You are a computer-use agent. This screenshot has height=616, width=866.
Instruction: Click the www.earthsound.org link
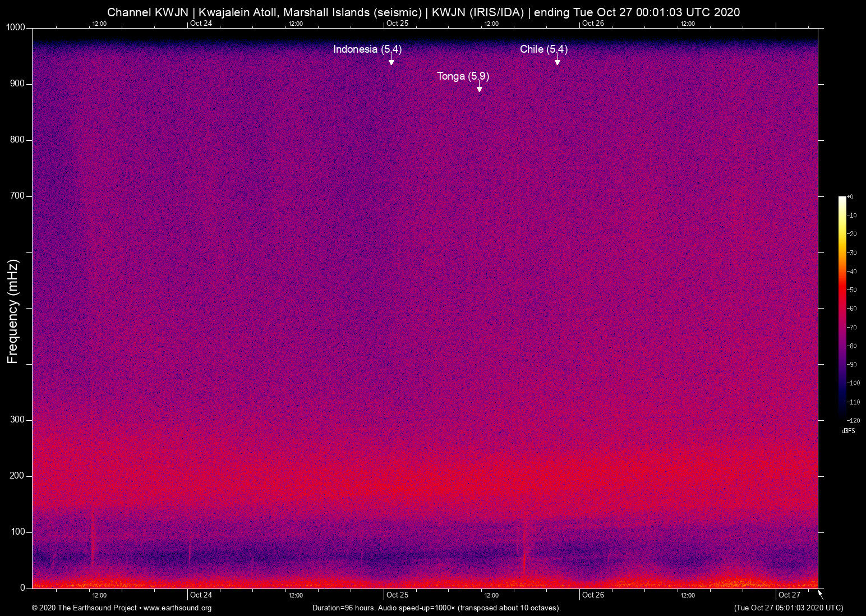point(177,608)
